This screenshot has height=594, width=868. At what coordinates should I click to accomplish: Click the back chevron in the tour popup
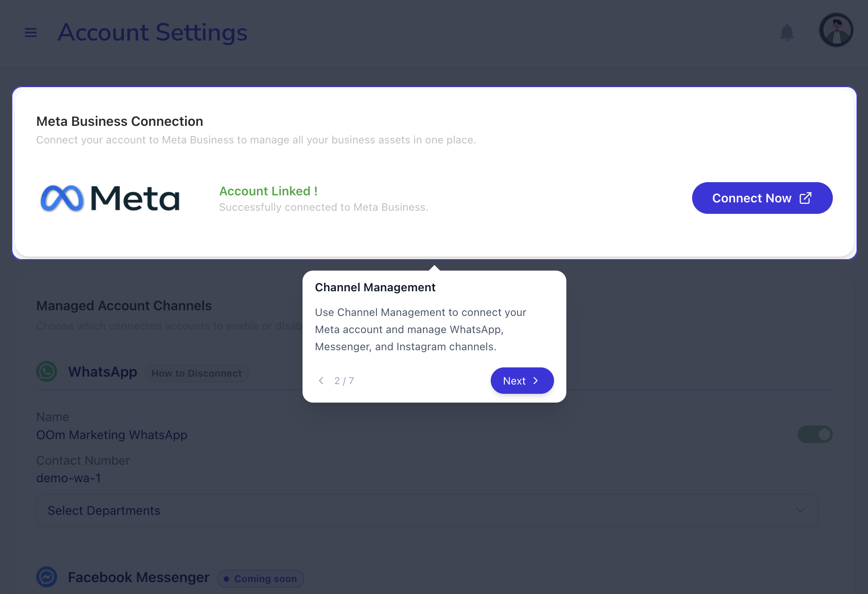[321, 381]
